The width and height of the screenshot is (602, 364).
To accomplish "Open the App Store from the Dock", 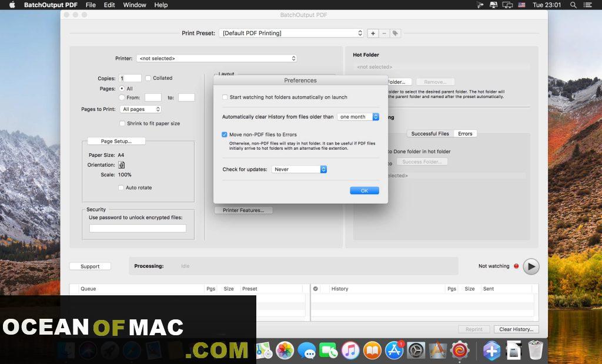I will point(394,350).
